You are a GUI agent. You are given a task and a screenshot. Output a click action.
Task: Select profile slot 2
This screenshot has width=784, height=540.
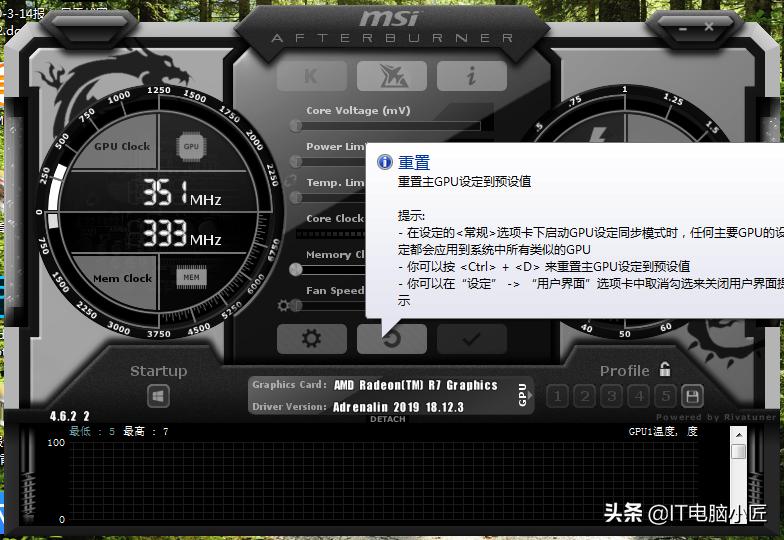tap(584, 396)
